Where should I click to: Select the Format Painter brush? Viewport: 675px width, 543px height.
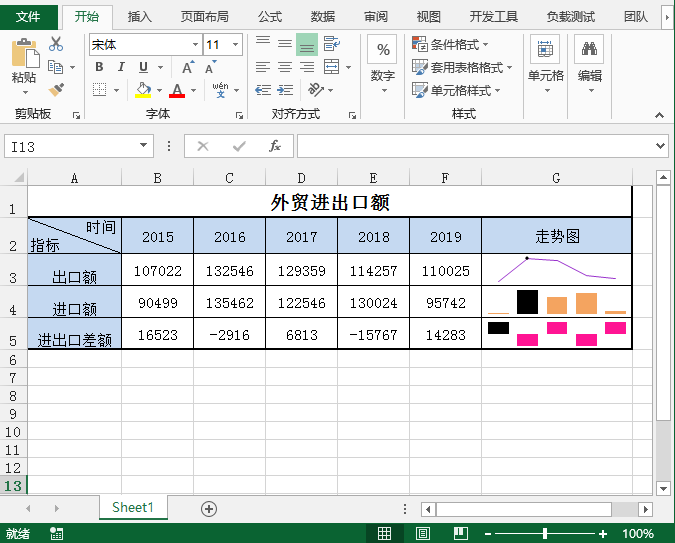[x=56, y=89]
